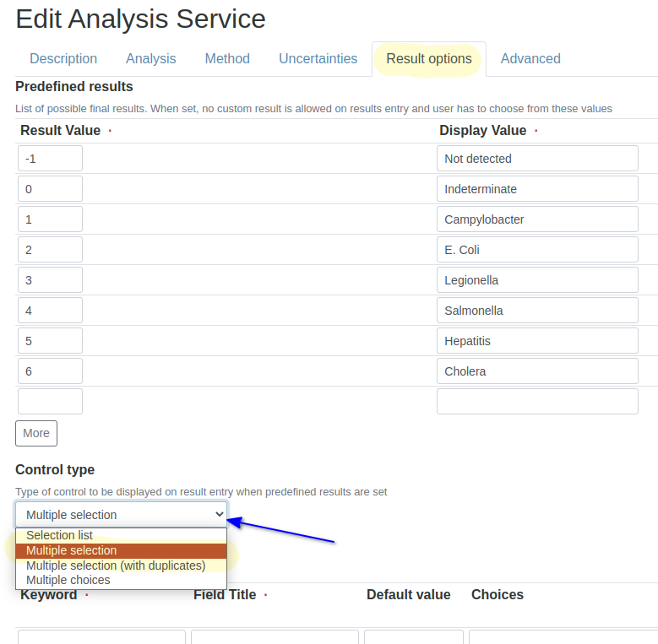658x644 pixels.
Task: Expand the Control type dropdown
Action: click(121, 515)
